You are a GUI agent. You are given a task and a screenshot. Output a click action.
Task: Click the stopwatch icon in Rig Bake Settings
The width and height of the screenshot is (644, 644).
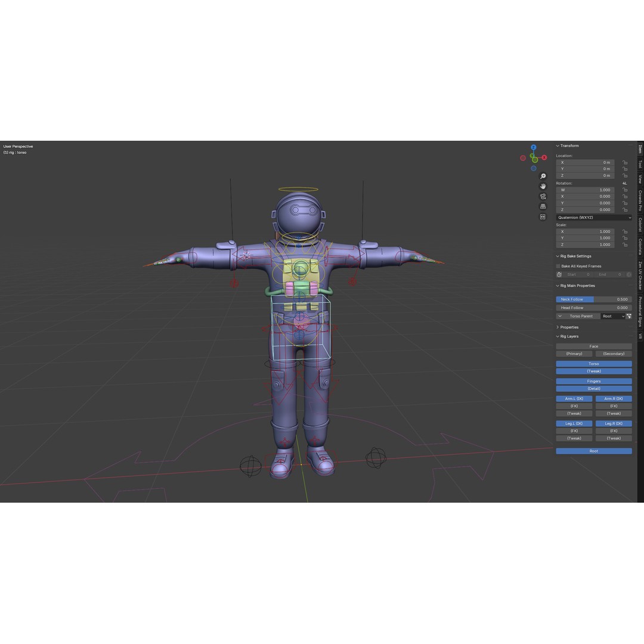coord(559,274)
